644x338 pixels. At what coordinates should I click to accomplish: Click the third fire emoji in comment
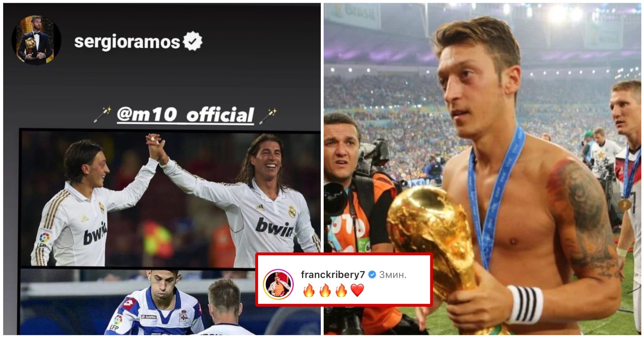[341, 290]
